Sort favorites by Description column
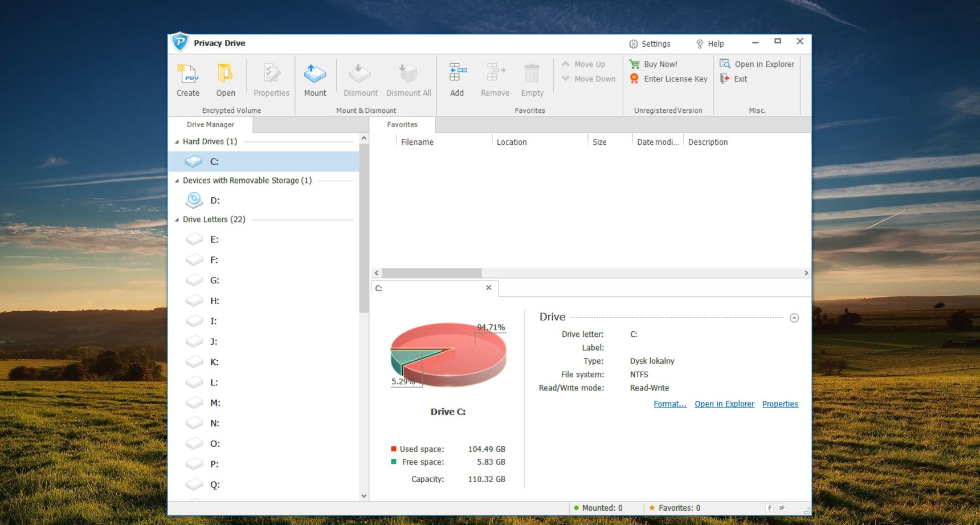The image size is (980, 525). click(746, 142)
